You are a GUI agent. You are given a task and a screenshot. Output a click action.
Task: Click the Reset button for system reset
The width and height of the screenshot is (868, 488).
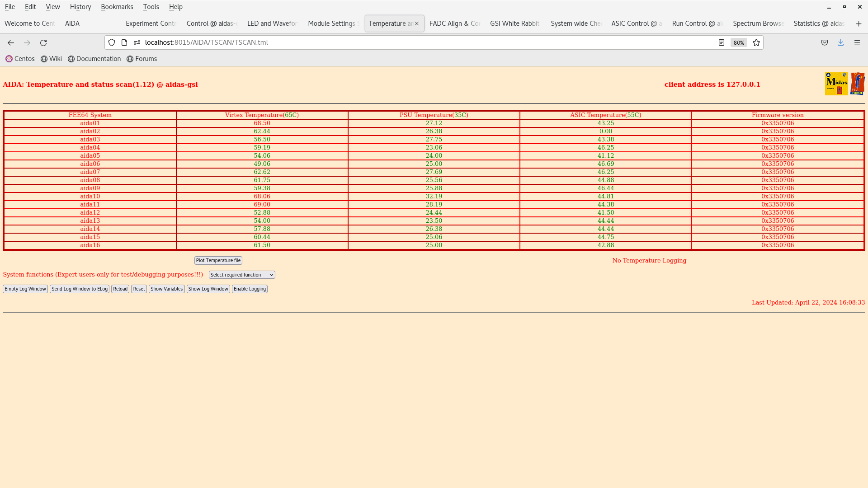coord(138,289)
